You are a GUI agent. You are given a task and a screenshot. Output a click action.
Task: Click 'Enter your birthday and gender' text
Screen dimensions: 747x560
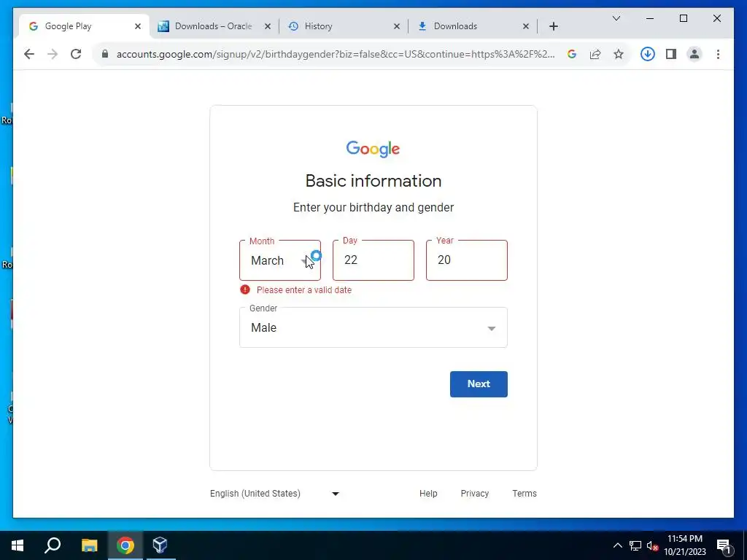click(373, 208)
